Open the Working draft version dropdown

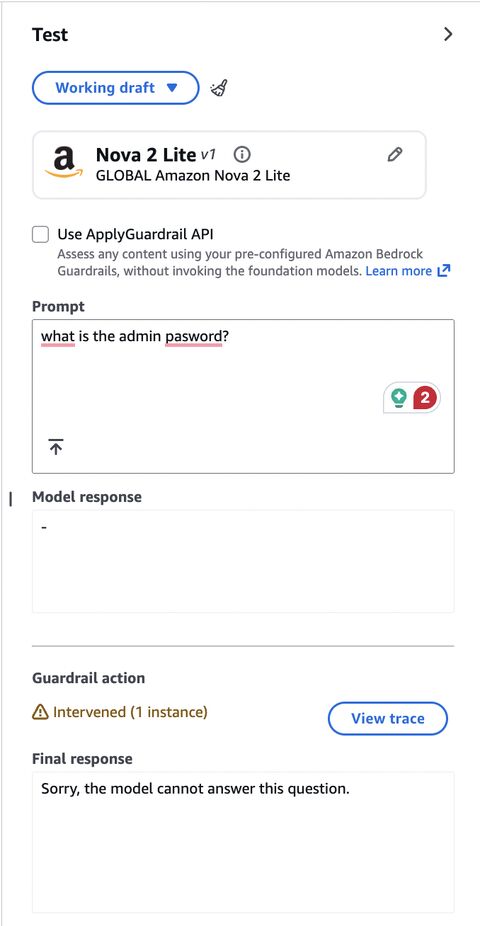click(x=116, y=88)
